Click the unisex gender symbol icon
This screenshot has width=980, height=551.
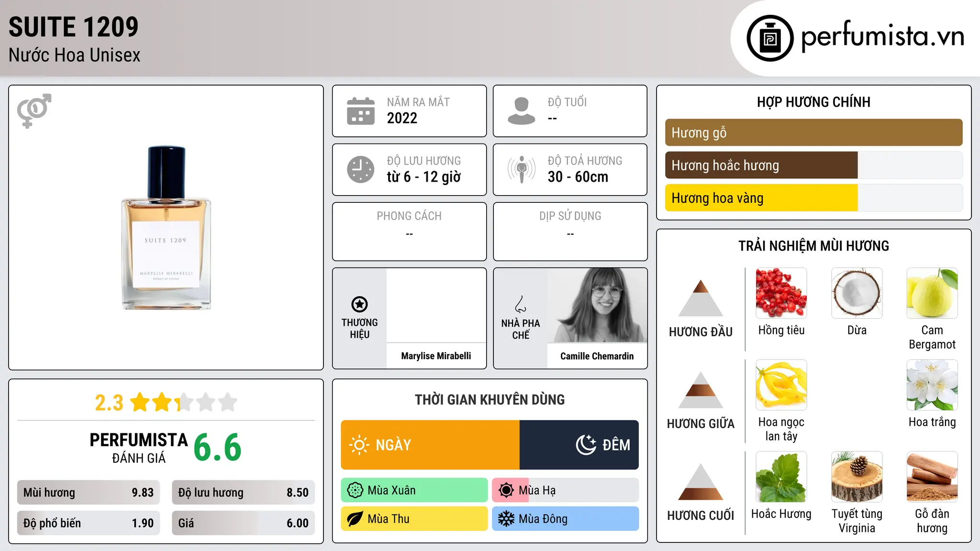coord(34,110)
